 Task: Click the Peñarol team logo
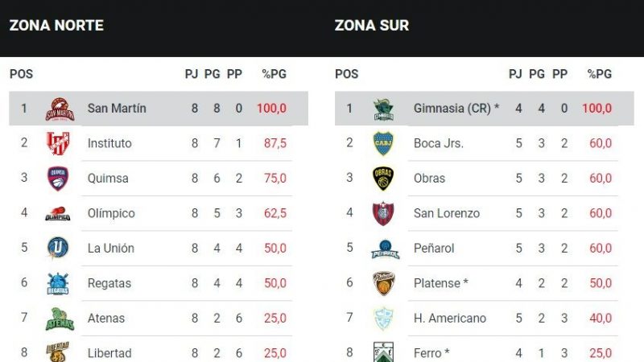385,249
